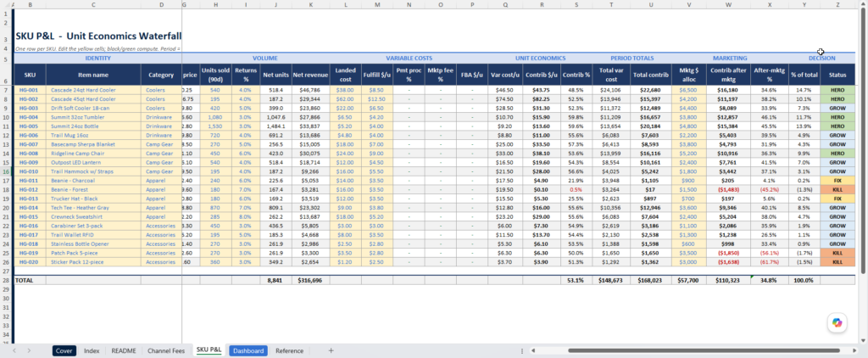
Task: Select column W header
Action: pos(728,4)
